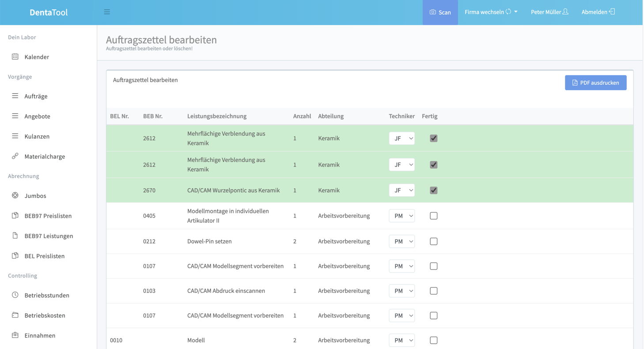644x349 pixels.
Task: Open the Peter Müller user profile
Action: click(549, 12)
